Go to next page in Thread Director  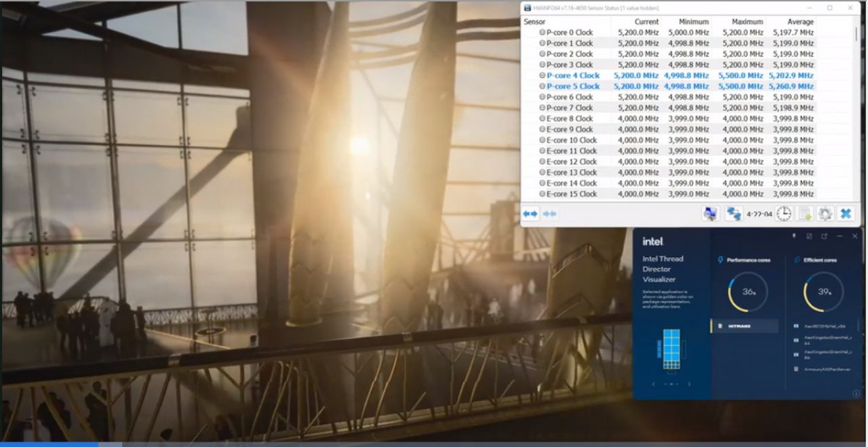pos(690,384)
